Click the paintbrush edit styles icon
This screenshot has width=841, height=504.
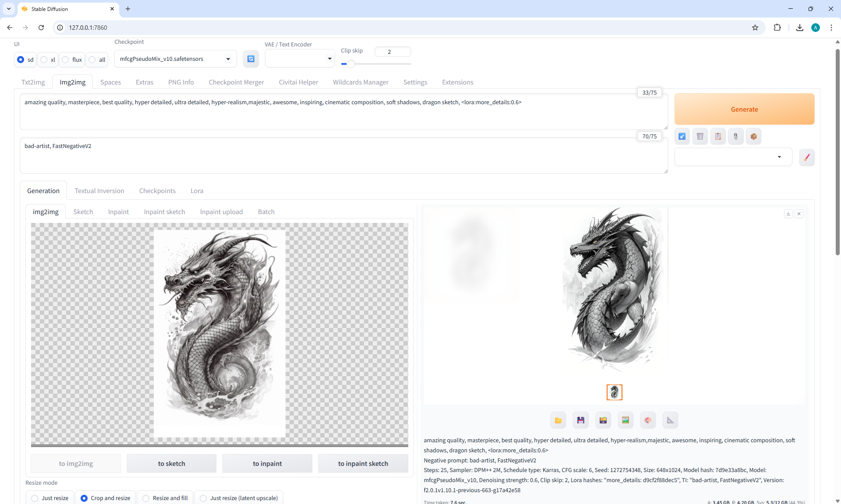pos(807,157)
